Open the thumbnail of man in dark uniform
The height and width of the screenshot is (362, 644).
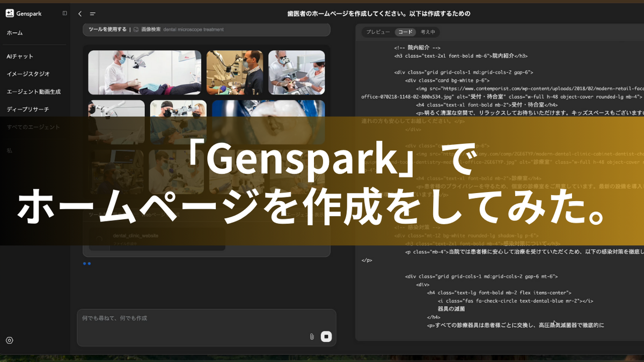tap(235, 73)
